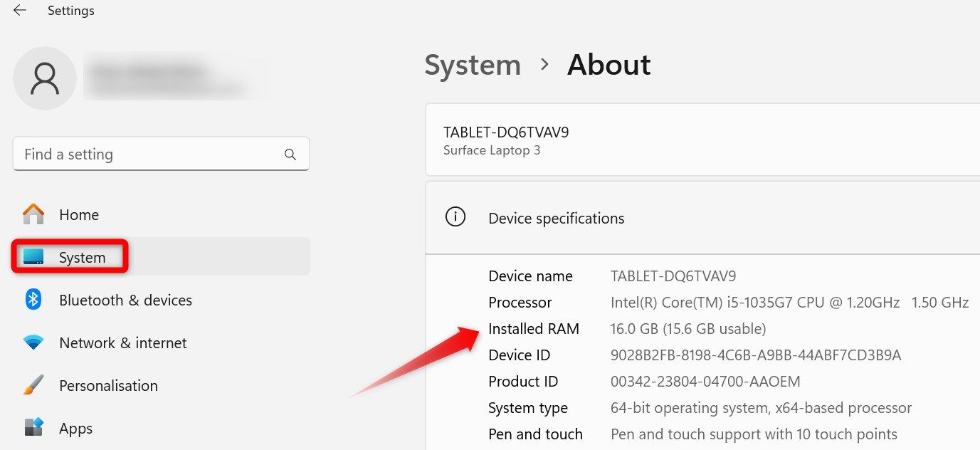The height and width of the screenshot is (450, 980).
Task: Open Network & internet via its Wi-Fi icon
Action: (32, 342)
